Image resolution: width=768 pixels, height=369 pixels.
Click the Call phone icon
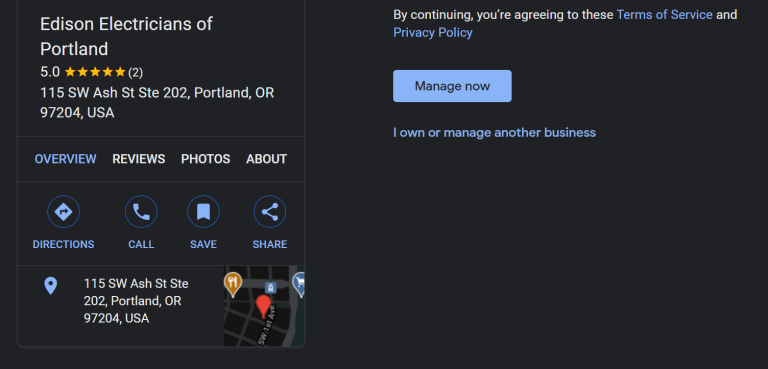141,212
